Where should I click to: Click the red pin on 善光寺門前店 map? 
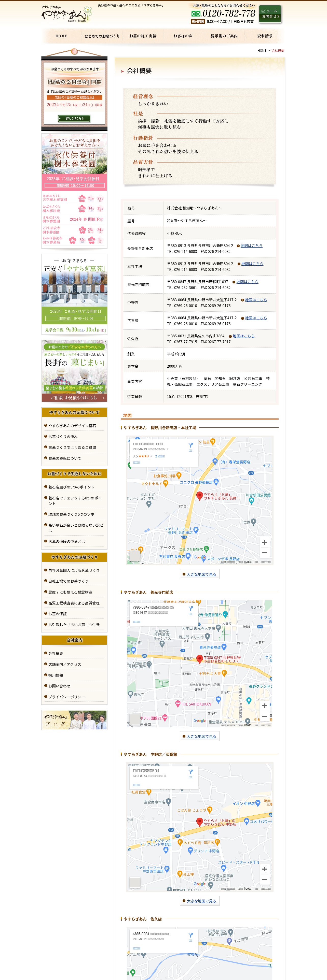[199, 659]
